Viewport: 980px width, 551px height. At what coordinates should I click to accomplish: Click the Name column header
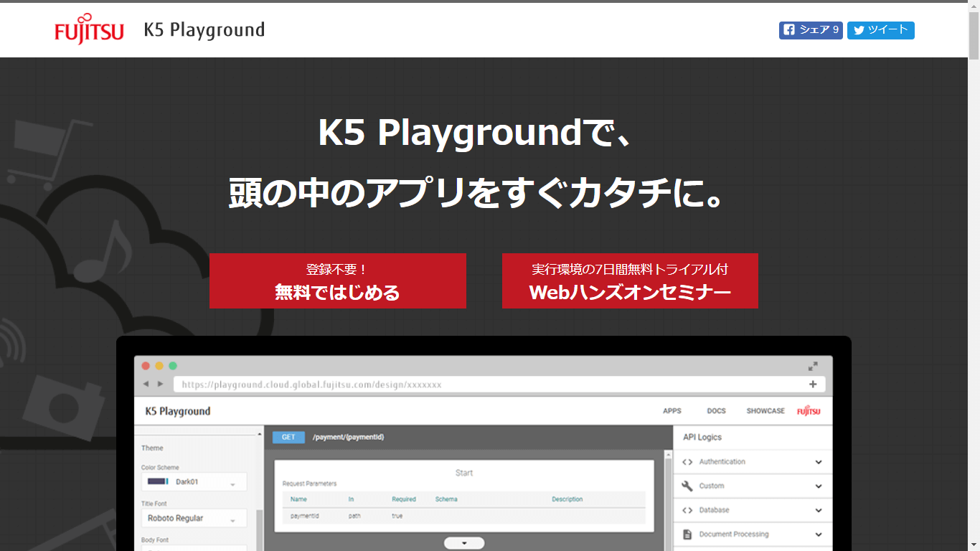pos(298,499)
